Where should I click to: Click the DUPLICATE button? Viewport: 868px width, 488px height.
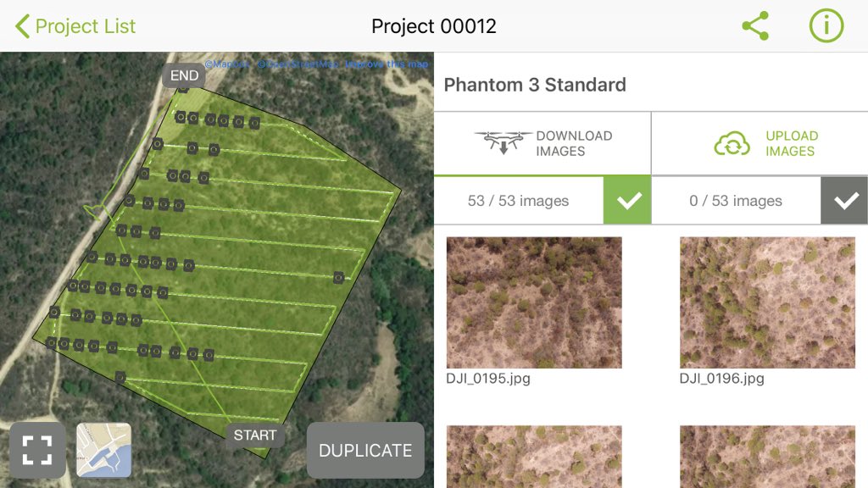coord(365,451)
